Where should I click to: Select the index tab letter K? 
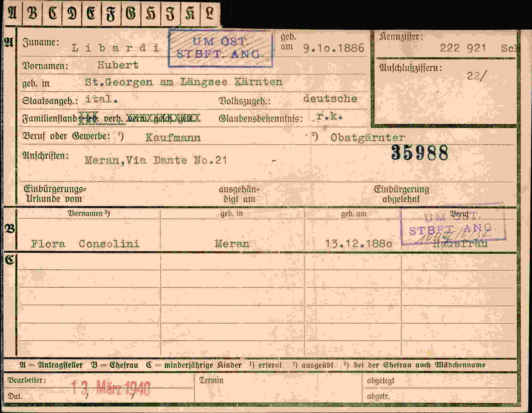[190, 13]
